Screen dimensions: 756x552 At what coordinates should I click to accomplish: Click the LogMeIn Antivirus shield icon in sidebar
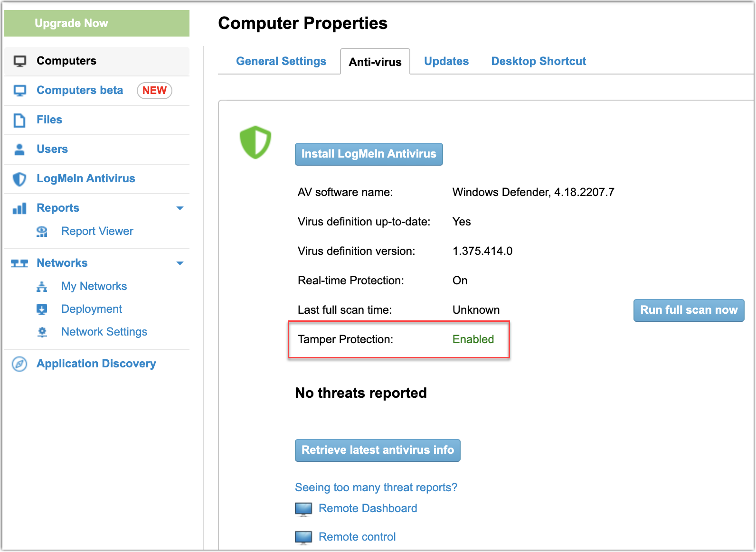tap(19, 179)
